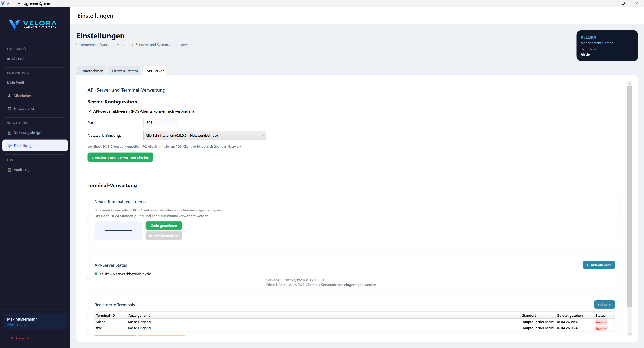Click the Rechnungsdesign document icon
Screen dimensions: 644x348
(9, 133)
